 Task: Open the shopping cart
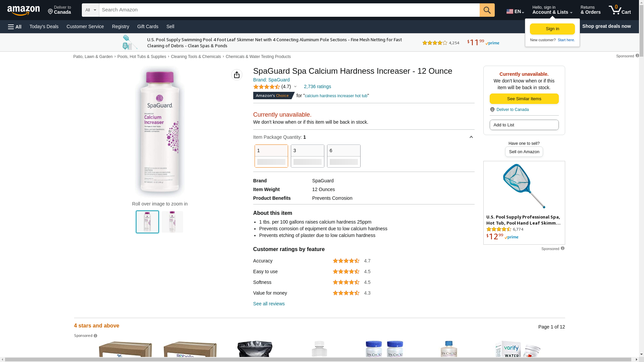[x=620, y=10]
